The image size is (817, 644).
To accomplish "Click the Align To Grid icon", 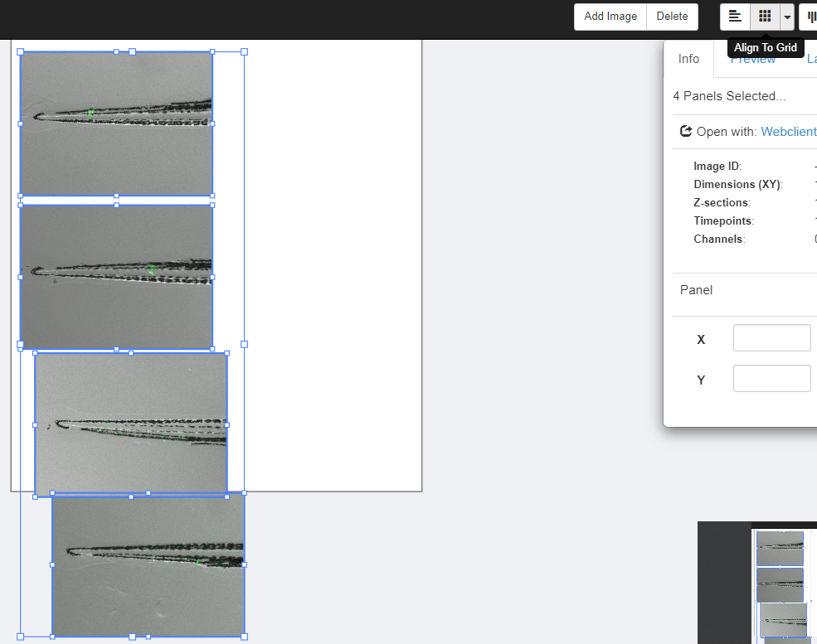I will pos(765,17).
